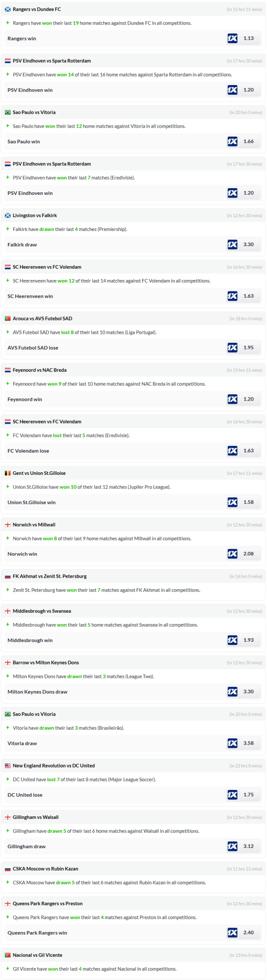Expand the plus beside CSKA Moscow drawn 5 stat
Image resolution: width=267 pixels, height=980 pixels.
click(x=8, y=882)
